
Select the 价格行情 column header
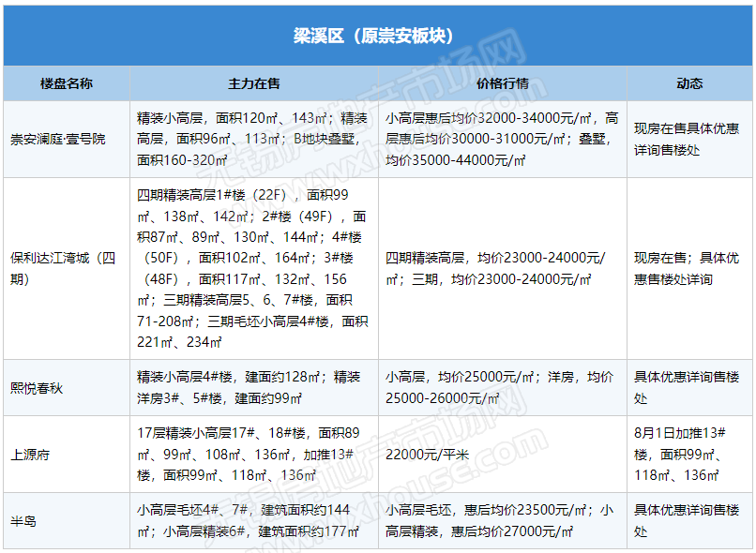pyautogui.click(x=503, y=83)
